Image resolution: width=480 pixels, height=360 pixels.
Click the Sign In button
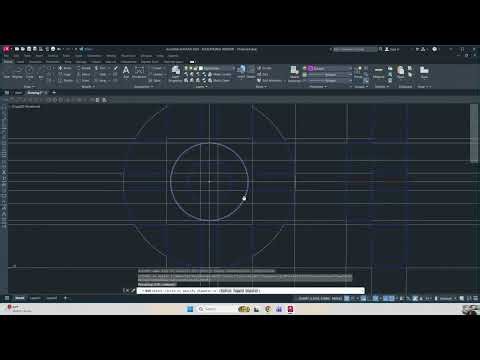click(x=392, y=49)
